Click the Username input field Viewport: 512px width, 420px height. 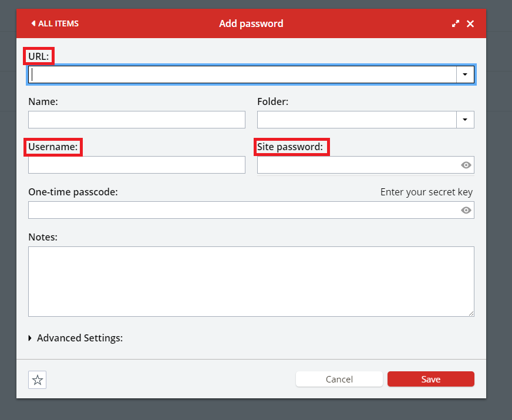(136, 165)
